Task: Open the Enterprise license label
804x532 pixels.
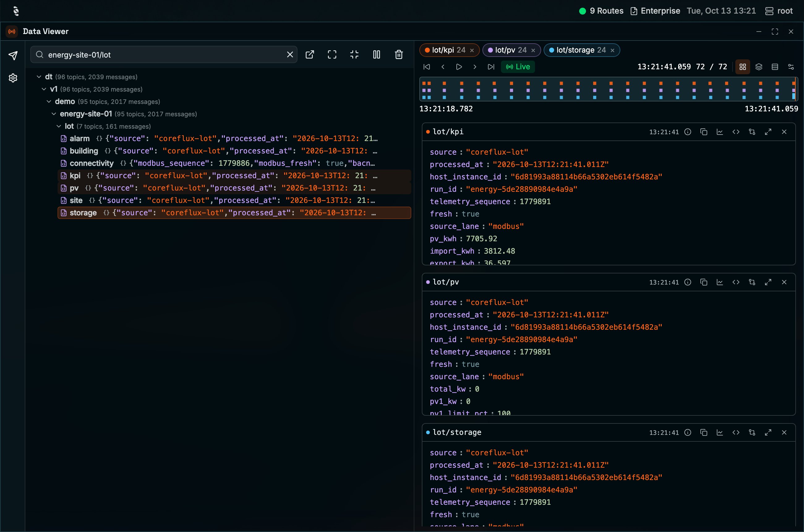Action: coord(655,11)
